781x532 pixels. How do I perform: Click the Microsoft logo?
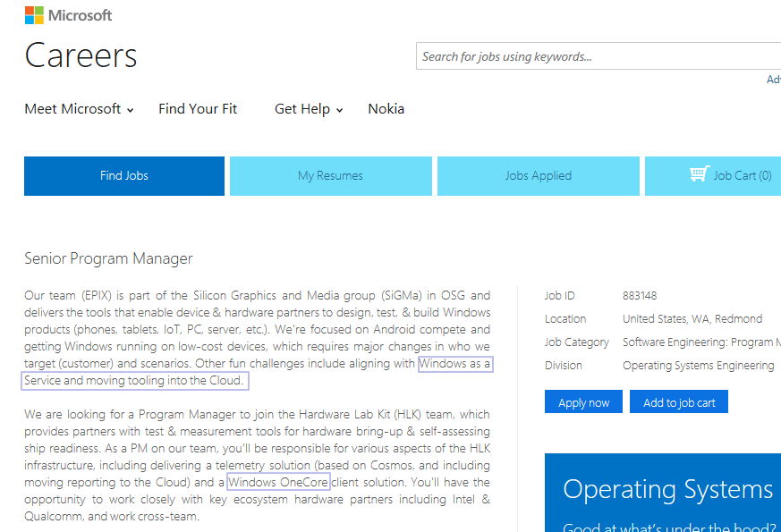[68, 15]
